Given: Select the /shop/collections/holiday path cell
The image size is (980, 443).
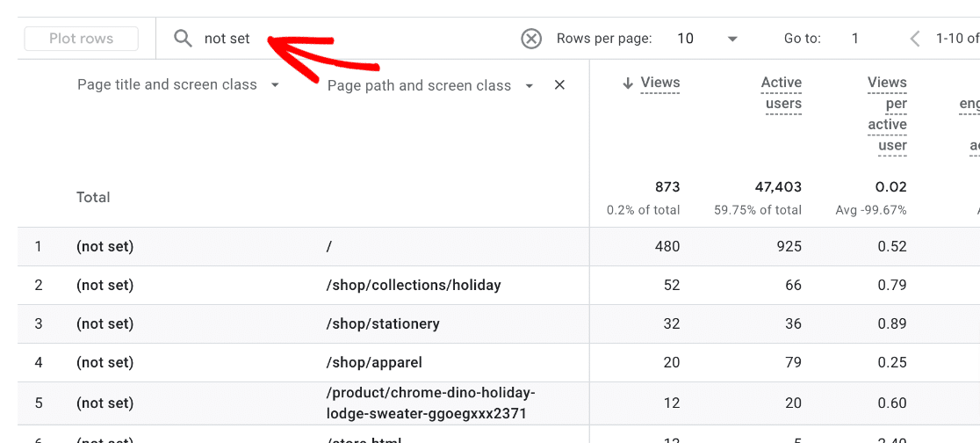Looking at the screenshot, I should click(413, 286).
